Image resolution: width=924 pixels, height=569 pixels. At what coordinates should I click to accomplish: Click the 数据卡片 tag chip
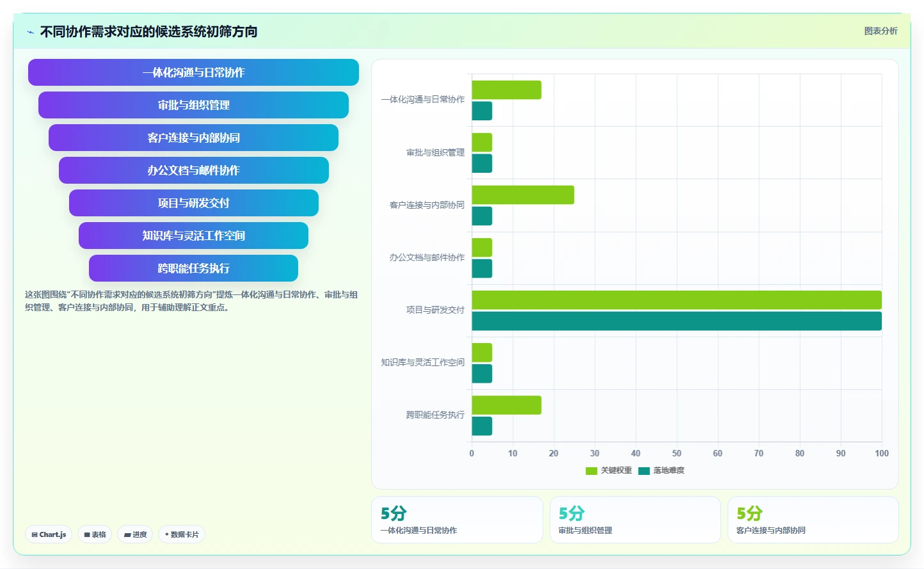point(182,534)
